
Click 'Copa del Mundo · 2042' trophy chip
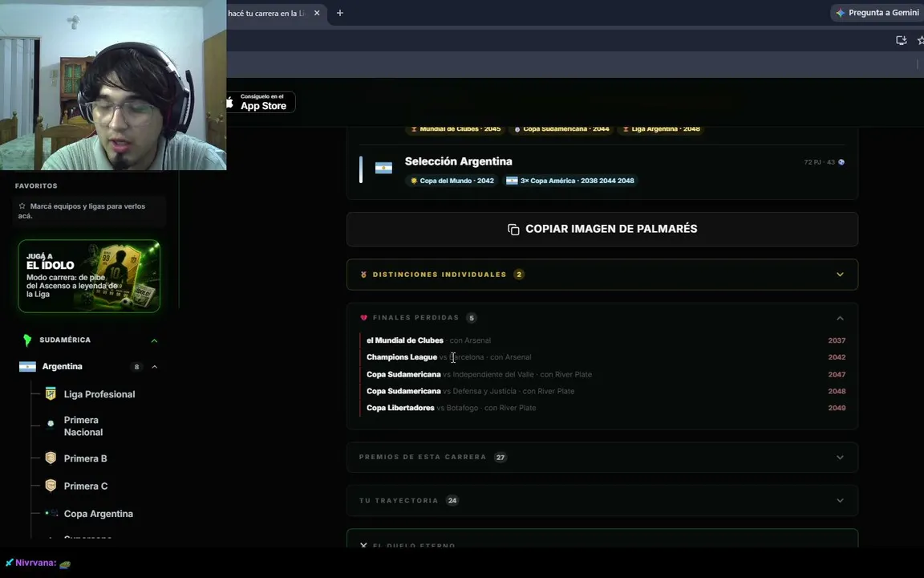(452, 181)
